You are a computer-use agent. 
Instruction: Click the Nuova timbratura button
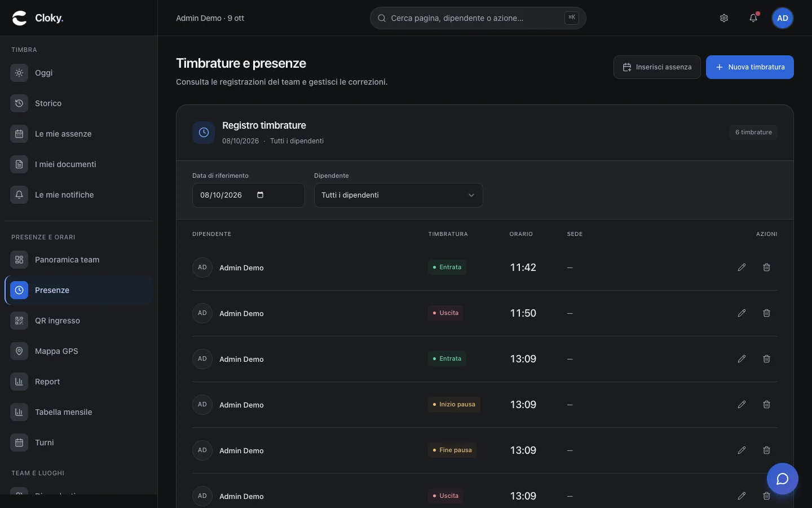coord(749,67)
